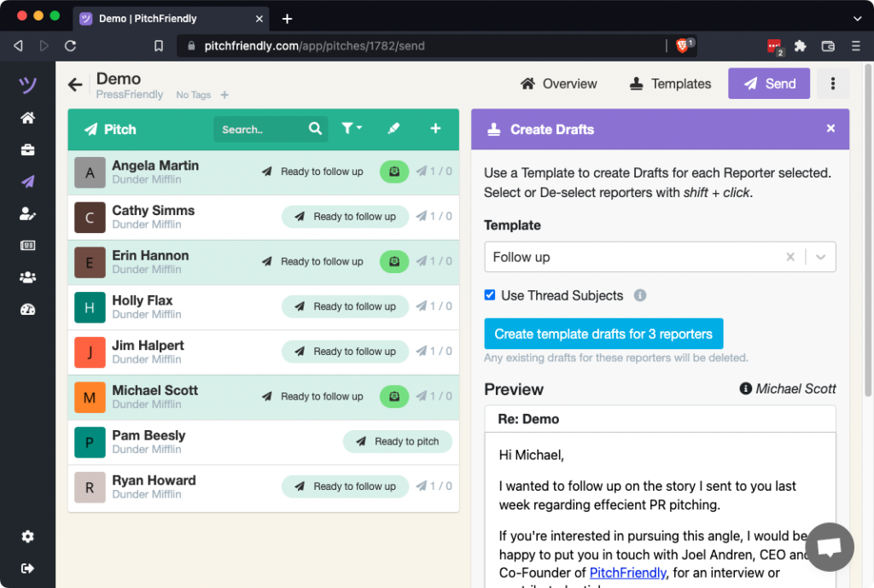The image size is (874, 588).
Task: Expand the Follow up template dropdown
Action: (820, 257)
